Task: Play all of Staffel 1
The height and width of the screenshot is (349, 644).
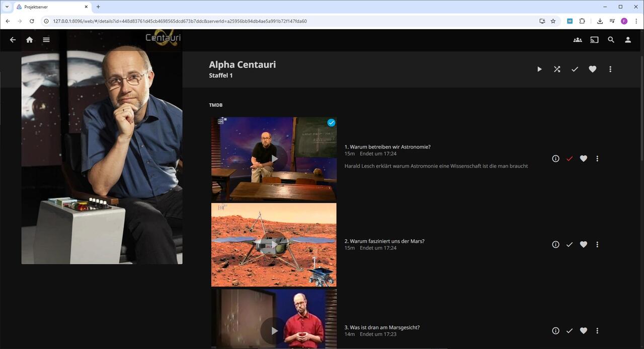Action: click(539, 69)
